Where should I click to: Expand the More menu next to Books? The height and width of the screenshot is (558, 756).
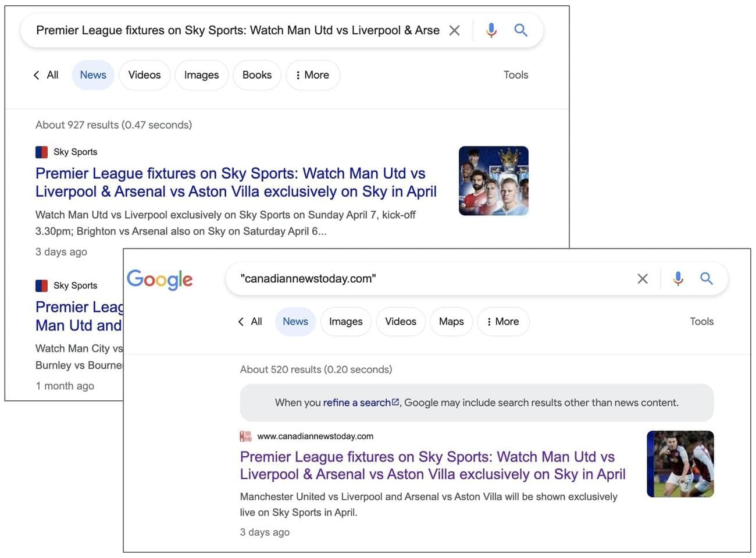312,75
